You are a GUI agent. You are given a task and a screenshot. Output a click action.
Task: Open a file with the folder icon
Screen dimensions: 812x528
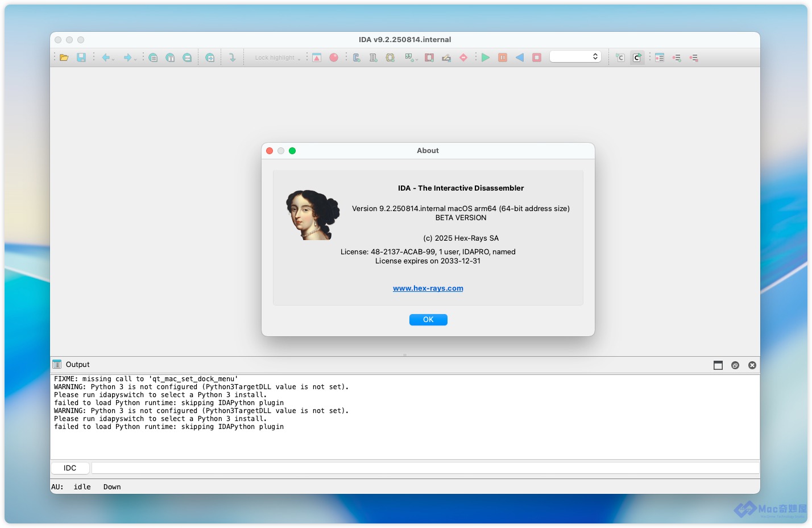[64, 57]
